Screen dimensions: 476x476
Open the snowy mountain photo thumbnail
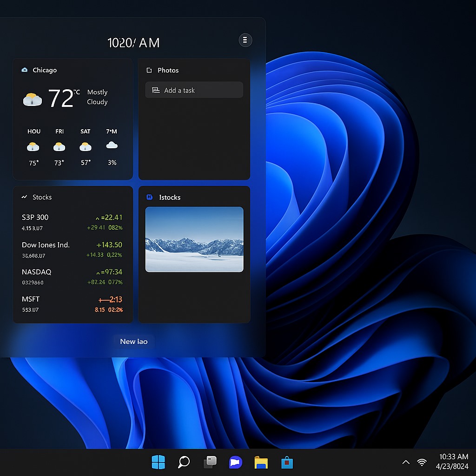coord(194,239)
